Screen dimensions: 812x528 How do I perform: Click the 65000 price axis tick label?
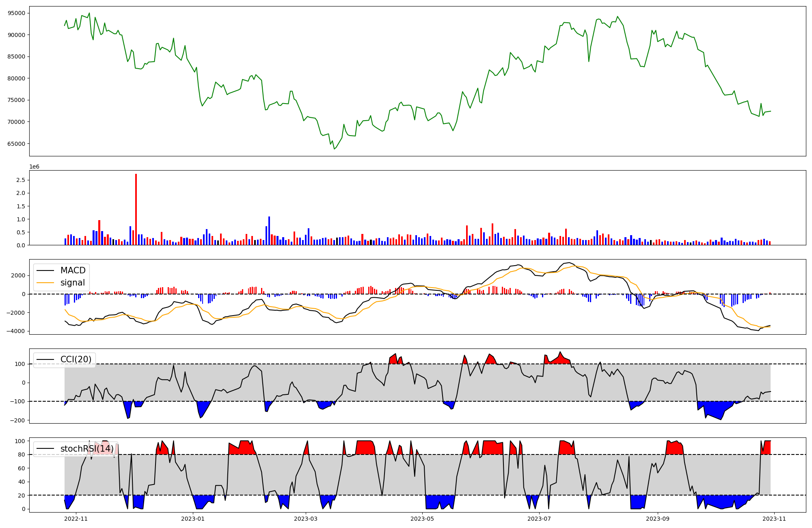[x=17, y=144]
